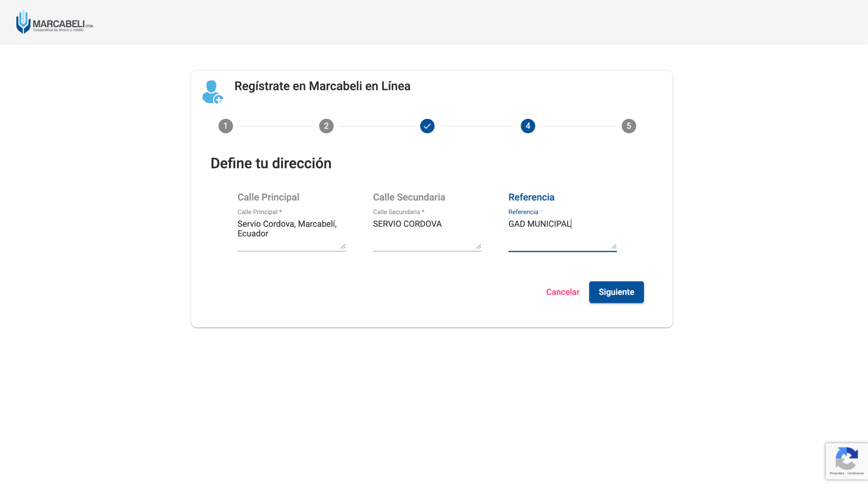Click the Referencia resize handle

(614, 247)
